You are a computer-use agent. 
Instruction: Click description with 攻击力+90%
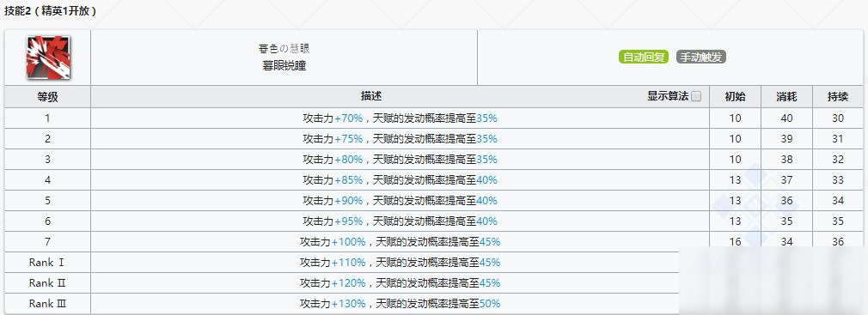pos(400,201)
